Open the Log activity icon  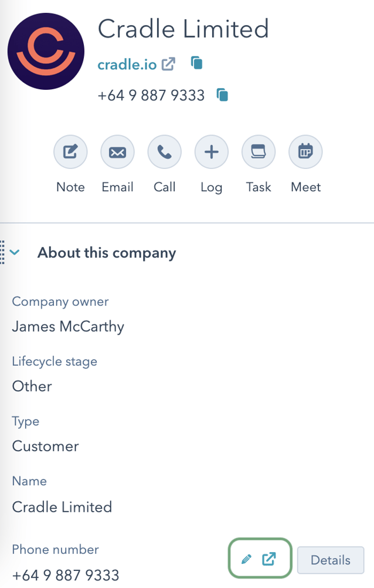pos(211,151)
